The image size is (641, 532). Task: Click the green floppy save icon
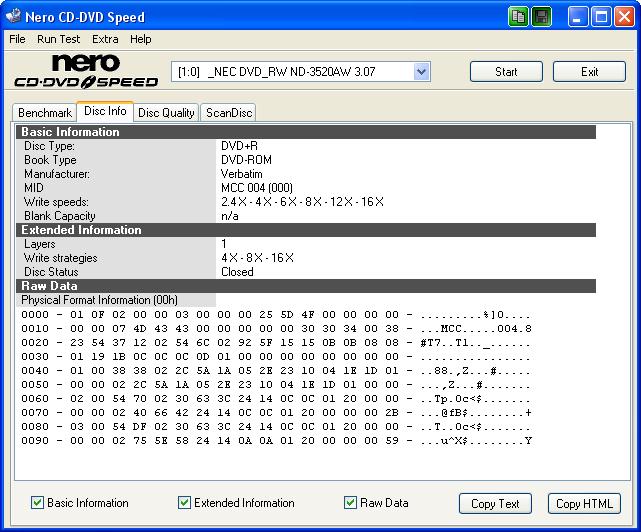point(541,17)
